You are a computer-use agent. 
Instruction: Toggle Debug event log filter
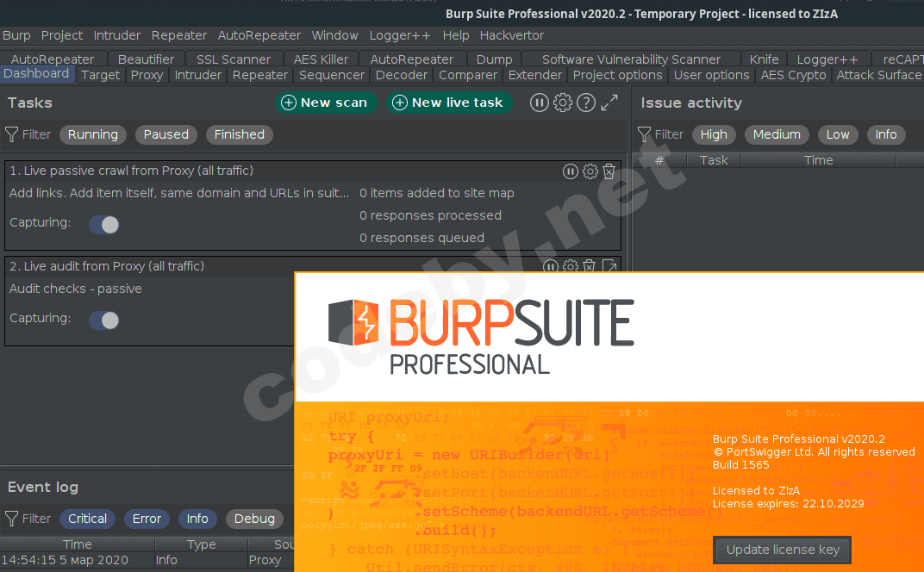(254, 519)
